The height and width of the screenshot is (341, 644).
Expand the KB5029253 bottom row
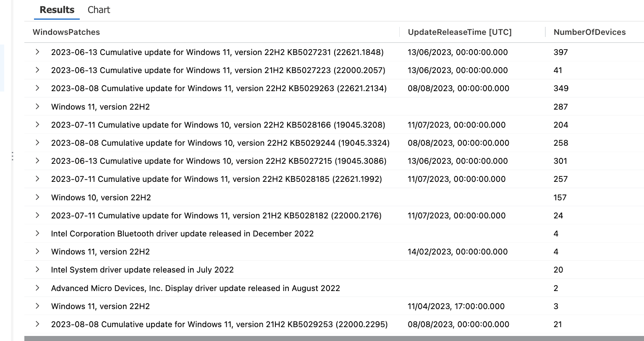pos(37,324)
